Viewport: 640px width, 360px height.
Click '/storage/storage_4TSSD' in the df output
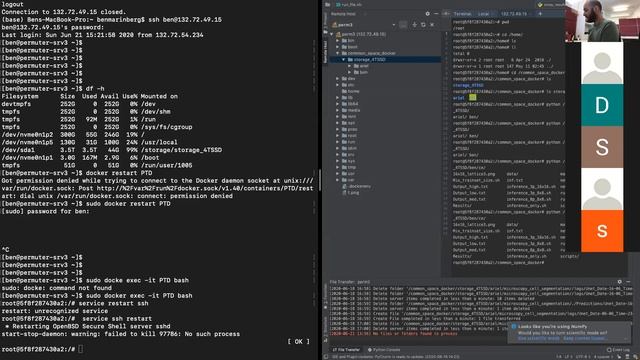pyautogui.click(x=181, y=150)
